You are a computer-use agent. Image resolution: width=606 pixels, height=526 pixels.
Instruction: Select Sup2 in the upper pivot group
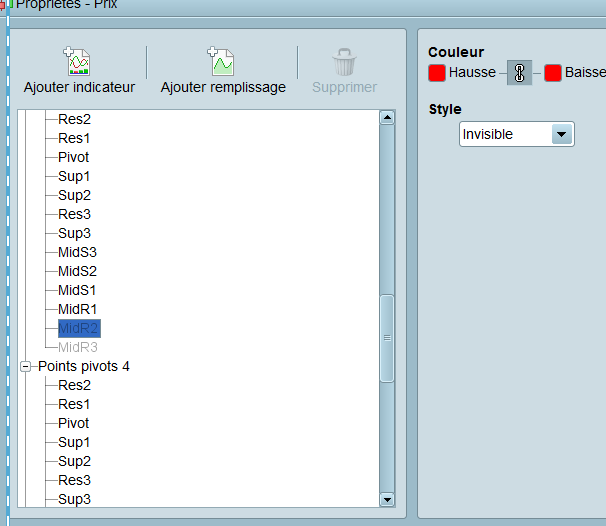pos(74,196)
